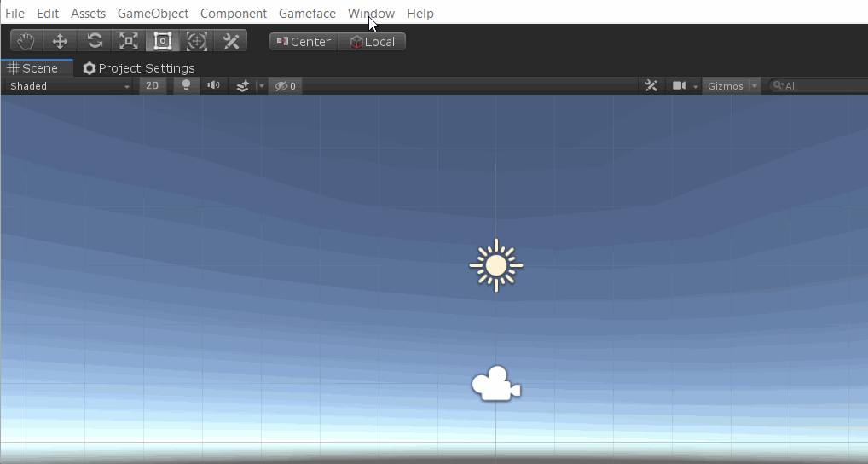
Task: Expand the Gizmos dropdown arrow
Action: (754, 86)
